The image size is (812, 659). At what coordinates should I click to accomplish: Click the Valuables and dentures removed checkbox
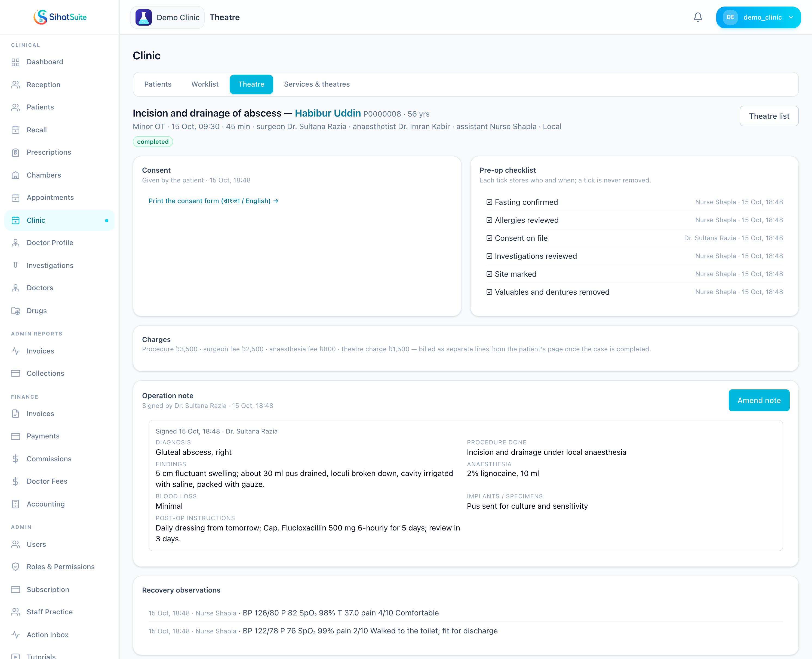[489, 292]
